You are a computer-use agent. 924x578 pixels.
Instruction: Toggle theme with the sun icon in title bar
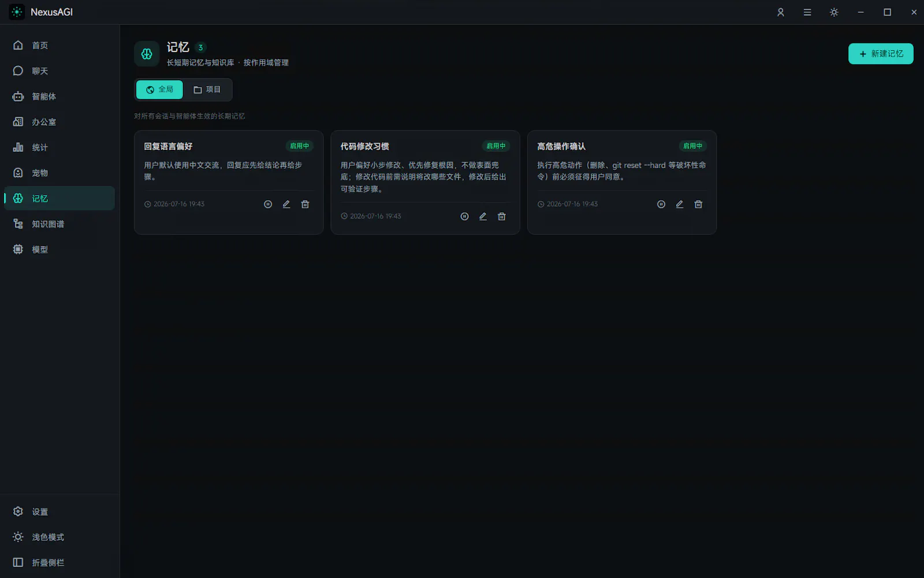833,12
